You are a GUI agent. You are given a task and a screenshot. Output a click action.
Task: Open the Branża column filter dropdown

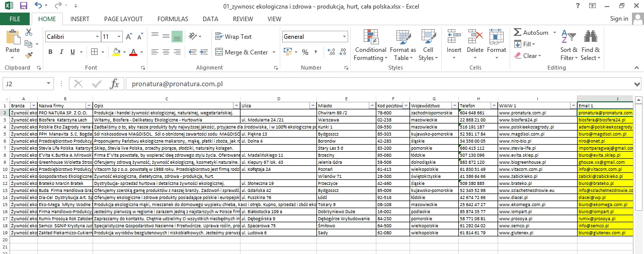tap(34, 106)
